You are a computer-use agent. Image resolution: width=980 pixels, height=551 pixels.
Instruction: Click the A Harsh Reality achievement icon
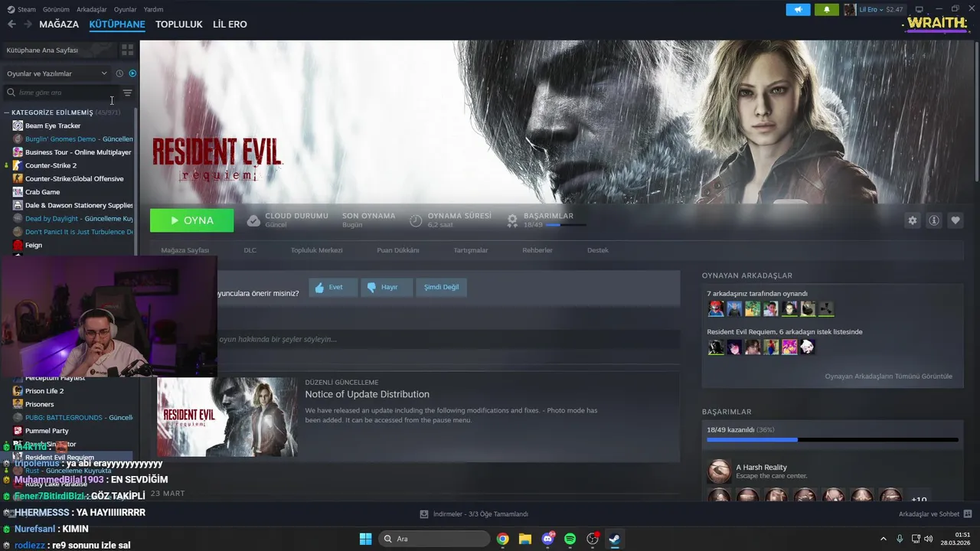[719, 471]
